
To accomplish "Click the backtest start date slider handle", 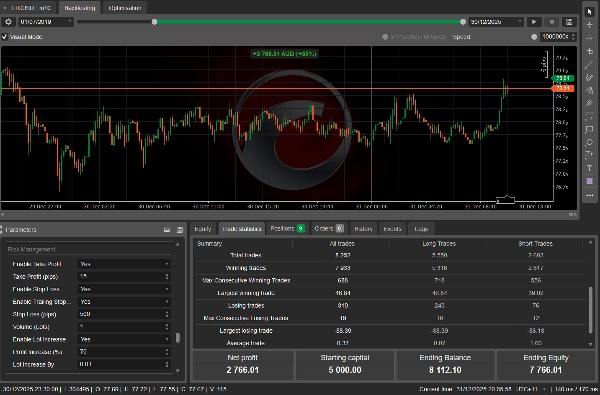I will (x=154, y=22).
